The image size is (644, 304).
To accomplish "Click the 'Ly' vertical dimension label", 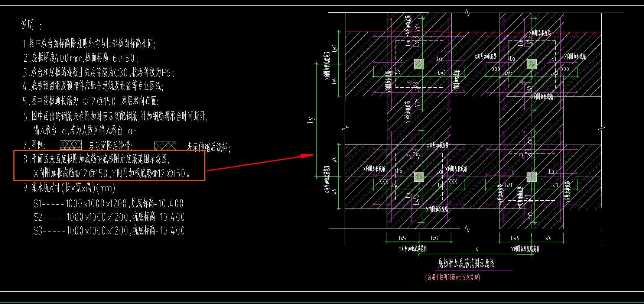I will click(311, 120).
